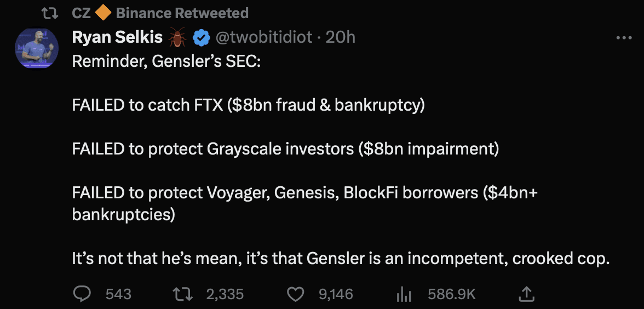Image resolution: width=644 pixels, height=309 pixels.
Task: Click the 586.9K views count
Action: click(451, 294)
